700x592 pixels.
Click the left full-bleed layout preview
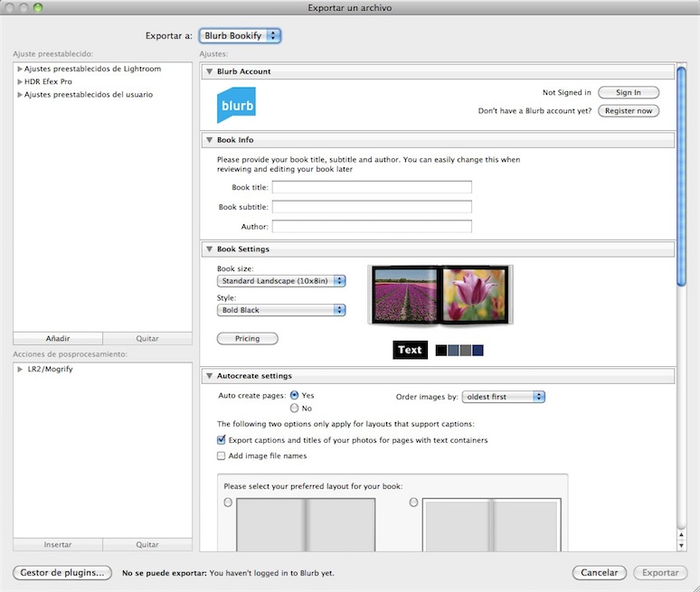click(x=306, y=524)
